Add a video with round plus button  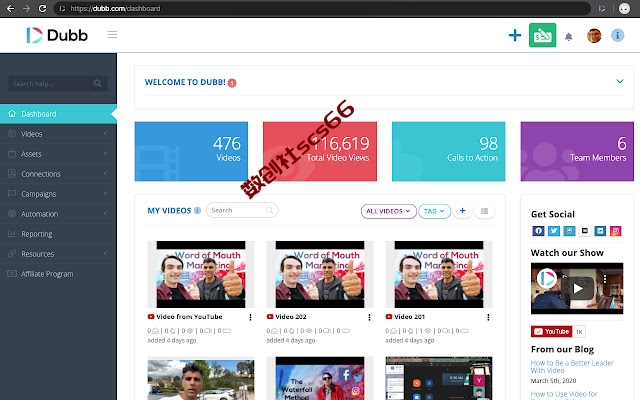point(462,211)
